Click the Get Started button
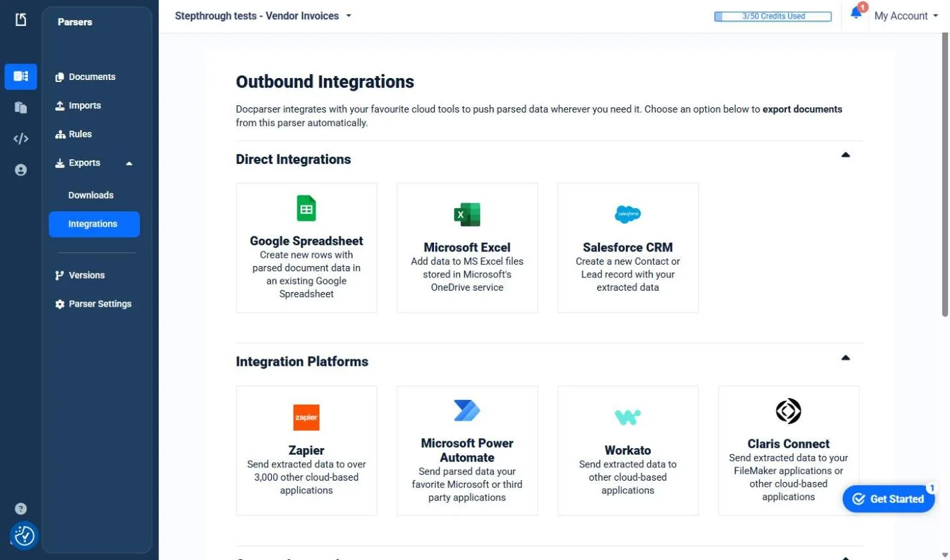The height and width of the screenshot is (560, 950). (889, 499)
